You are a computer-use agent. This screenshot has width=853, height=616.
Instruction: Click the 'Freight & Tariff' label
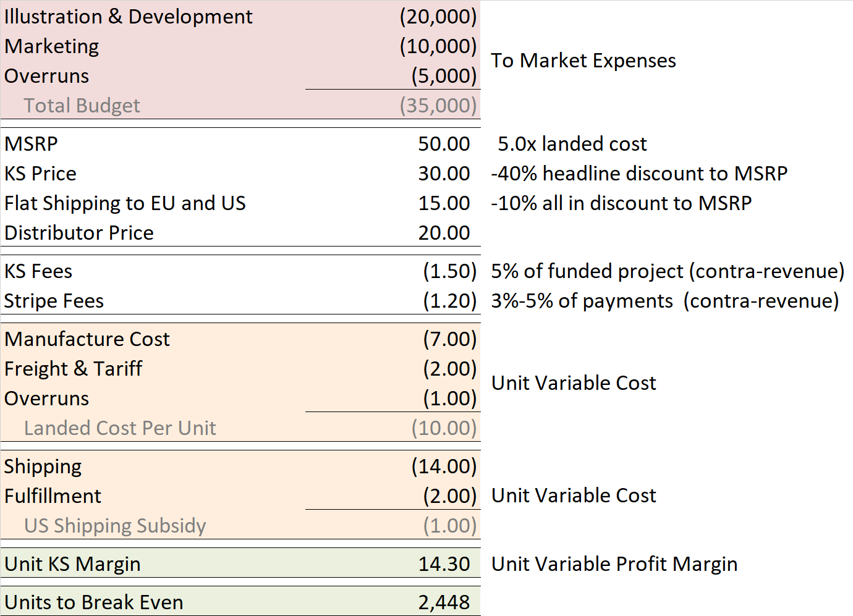(74, 369)
